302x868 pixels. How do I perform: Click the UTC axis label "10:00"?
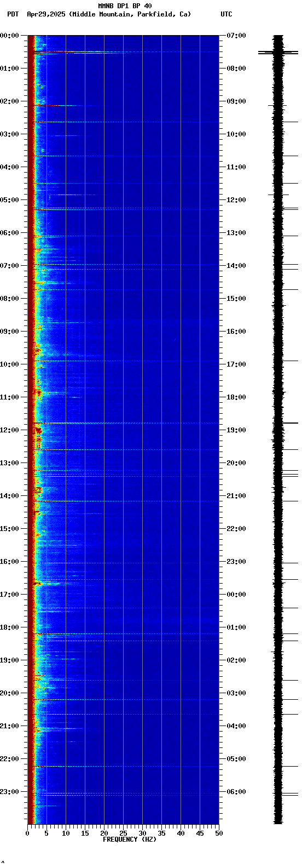click(x=236, y=134)
